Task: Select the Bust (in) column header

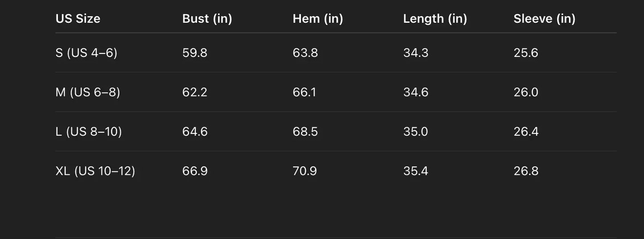Action: [x=207, y=19]
